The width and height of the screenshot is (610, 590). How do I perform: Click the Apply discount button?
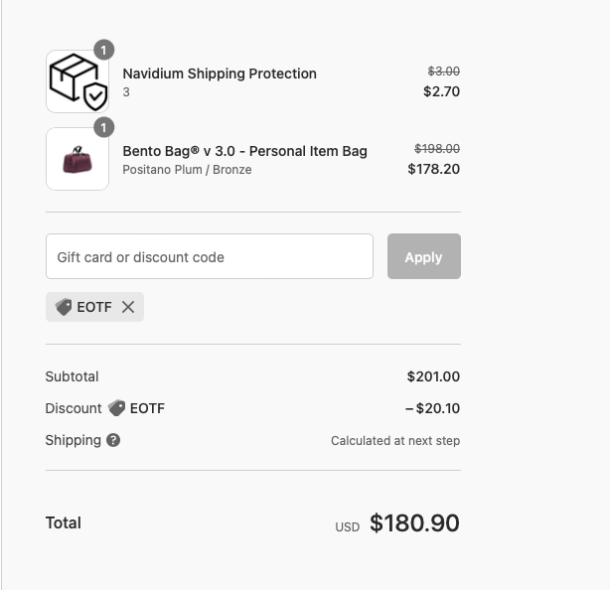tap(423, 257)
